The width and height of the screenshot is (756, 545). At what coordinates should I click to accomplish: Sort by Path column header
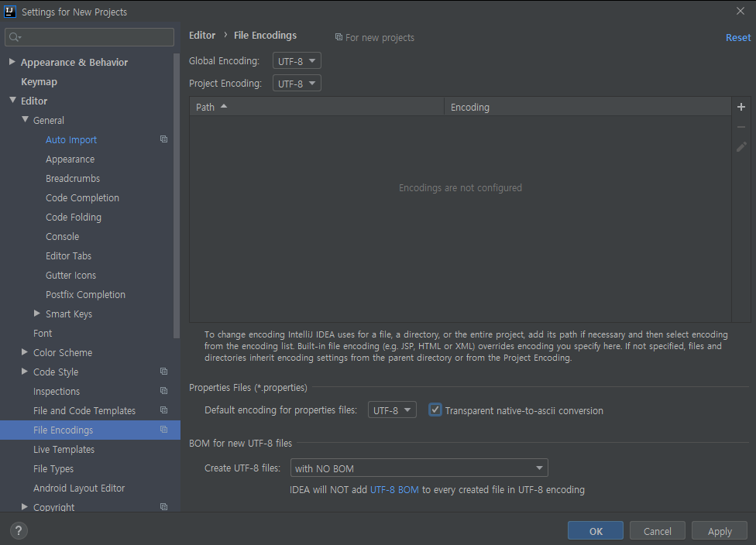pos(317,107)
